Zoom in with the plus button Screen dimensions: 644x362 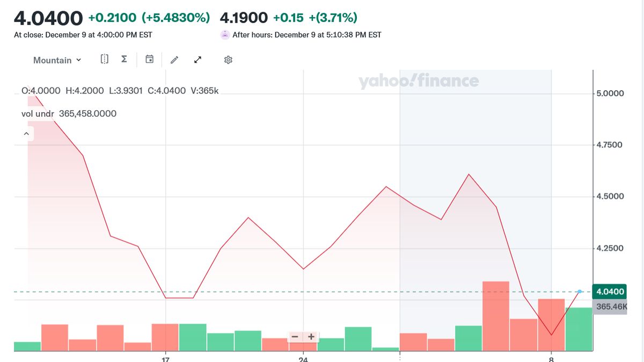[x=311, y=337]
